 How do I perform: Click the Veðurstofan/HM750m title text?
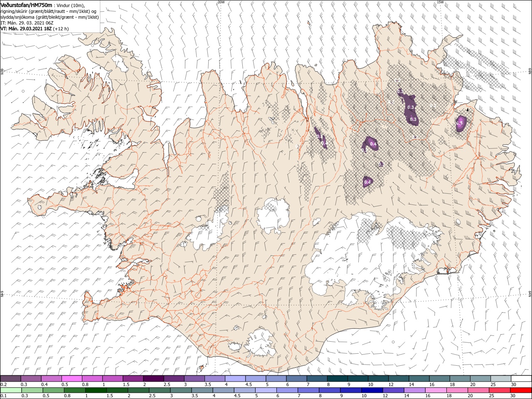pyautogui.click(x=26, y=5)
